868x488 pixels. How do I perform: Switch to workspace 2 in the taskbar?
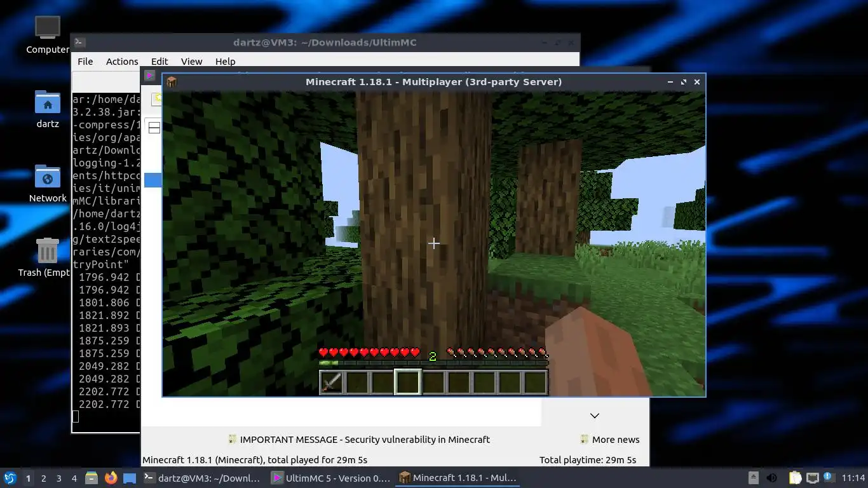click(43, 478)
